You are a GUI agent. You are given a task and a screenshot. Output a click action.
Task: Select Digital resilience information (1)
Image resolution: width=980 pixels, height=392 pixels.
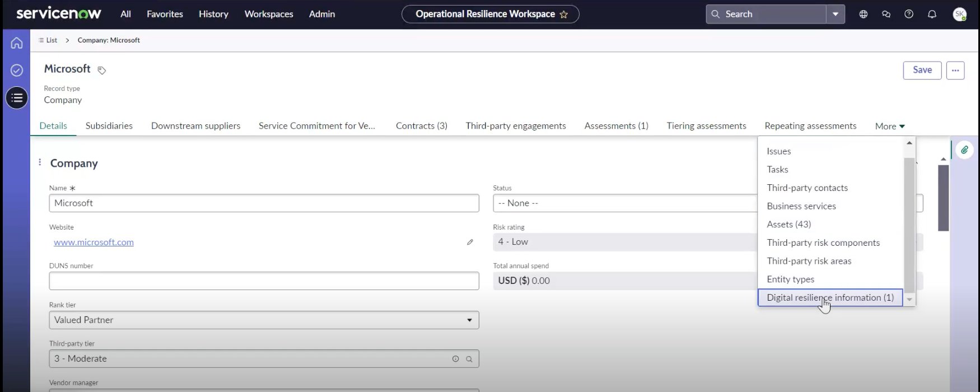click(830, 297)
